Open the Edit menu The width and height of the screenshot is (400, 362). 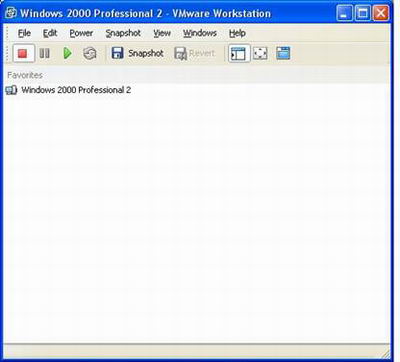[x=50, y=33]
